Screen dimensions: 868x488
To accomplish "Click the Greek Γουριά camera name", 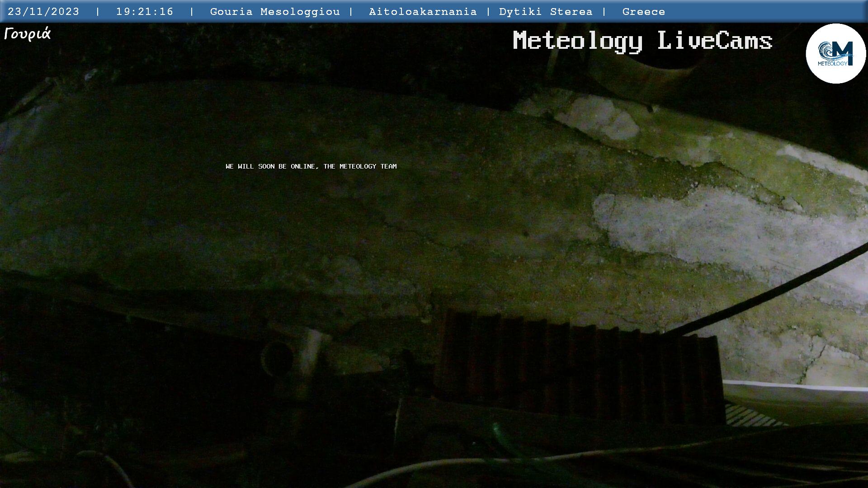I will click(28, 34).
